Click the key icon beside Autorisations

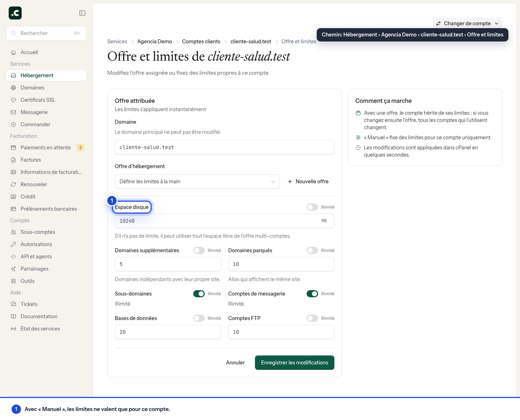tap(13, 244)
